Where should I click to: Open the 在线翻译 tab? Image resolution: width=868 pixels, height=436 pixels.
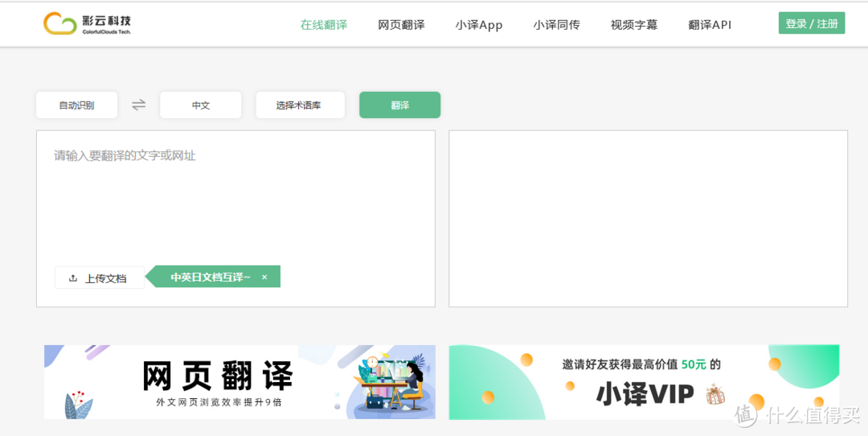tap(324, 25)
